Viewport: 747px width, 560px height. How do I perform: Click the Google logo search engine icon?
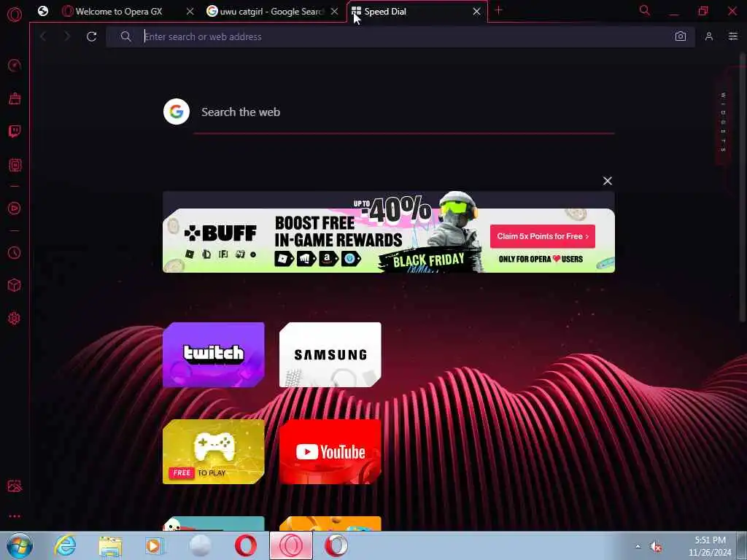click(177, 112)
